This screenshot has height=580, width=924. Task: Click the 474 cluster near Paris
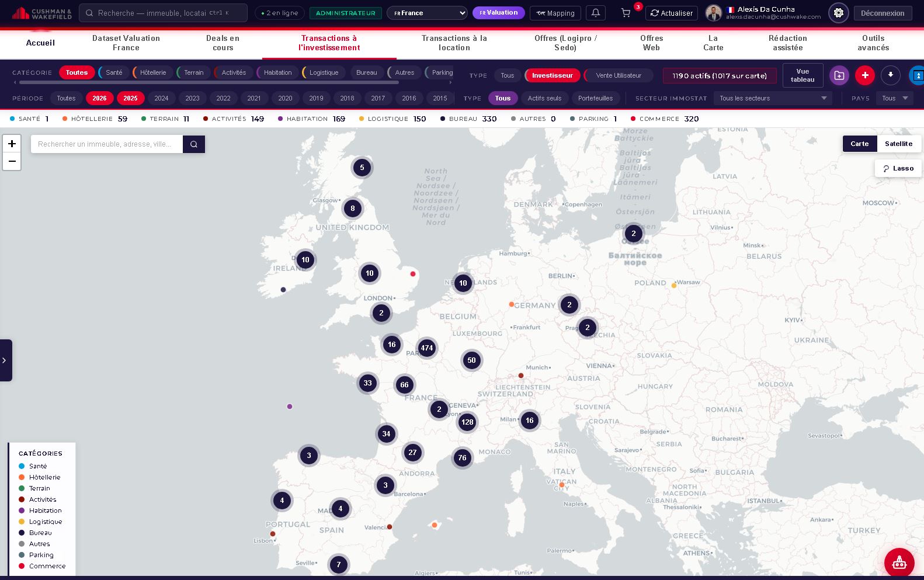427,348
